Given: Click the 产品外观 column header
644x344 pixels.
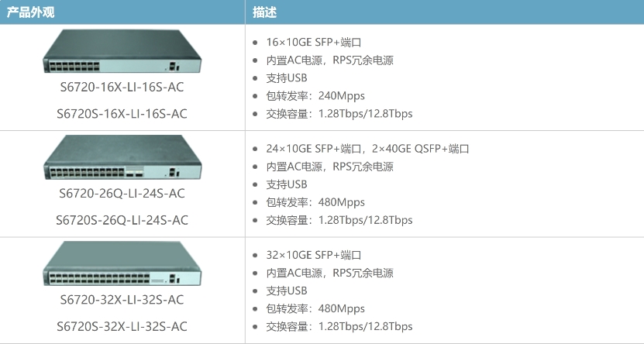Looking at the screenshot, I should (31, 12).
